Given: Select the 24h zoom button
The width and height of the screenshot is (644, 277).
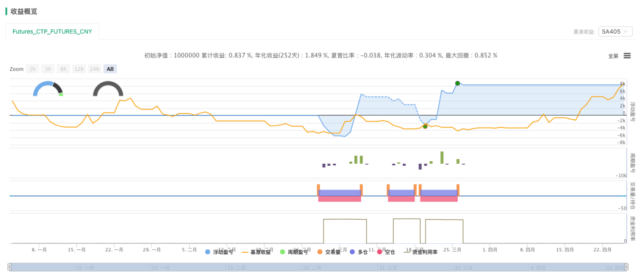Looking at the screenshot, I should [x=94, y=69].
